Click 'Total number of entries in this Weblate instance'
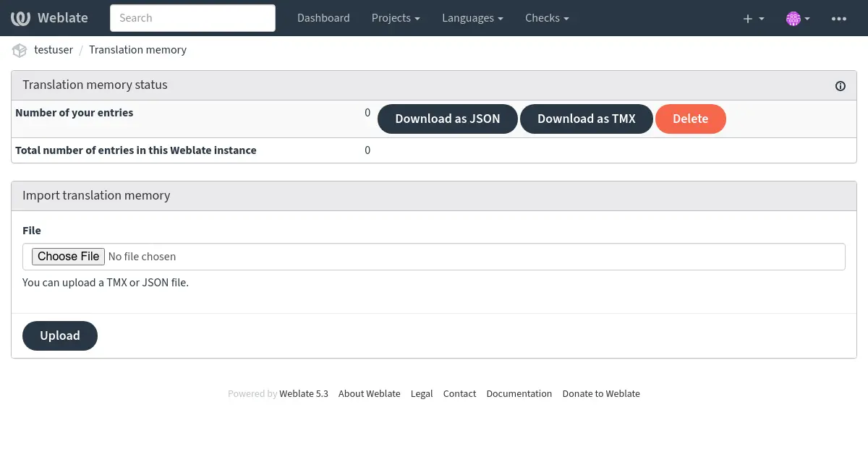 point(136,150)
